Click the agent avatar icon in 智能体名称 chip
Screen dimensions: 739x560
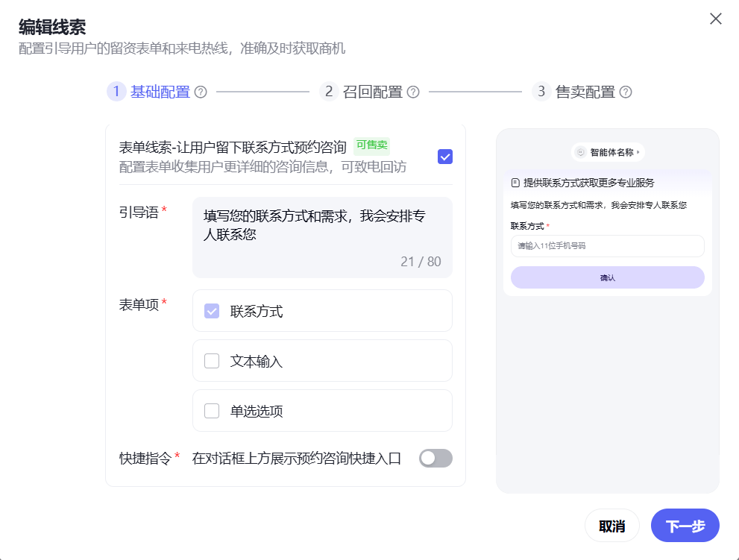(580, 151)
